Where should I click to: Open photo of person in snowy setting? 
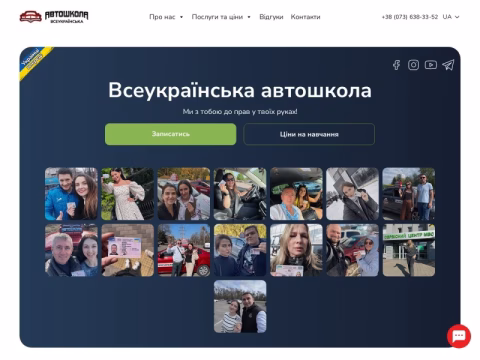352,194
